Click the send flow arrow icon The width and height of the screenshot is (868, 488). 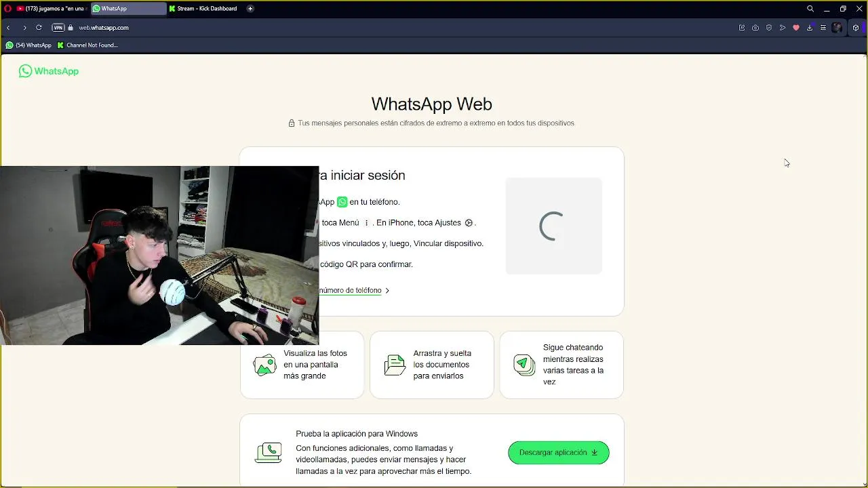(783, 28)
